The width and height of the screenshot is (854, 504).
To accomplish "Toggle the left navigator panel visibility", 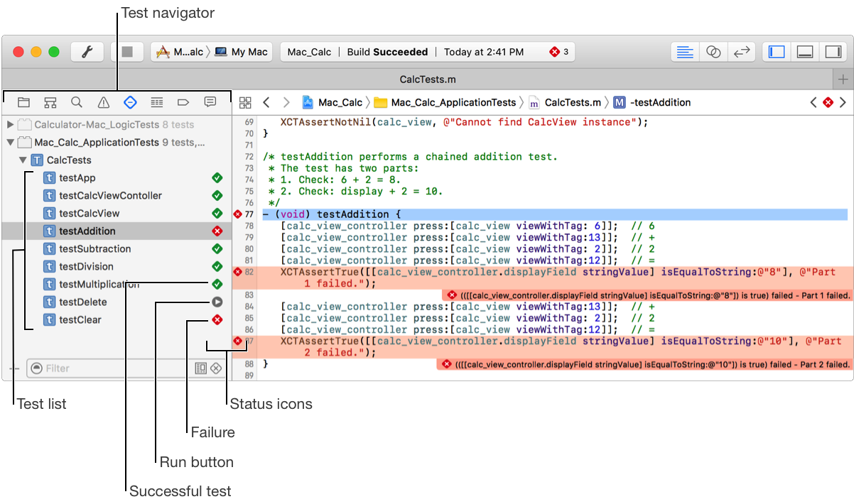I will 777,52.
